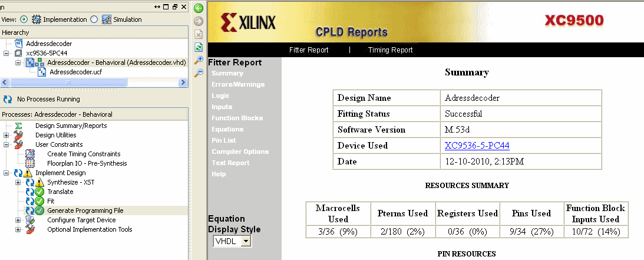The width and height of the screenshot is (644, 260).
Task: Select the Simulation view radio button
Action: click(x=94, y=19)
